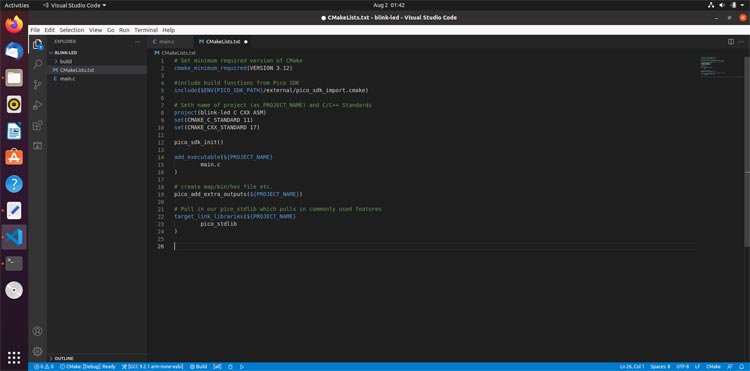Click the feedback icon in status bar
This screenshot has width=750, height=371.
[x=730, y=367]
